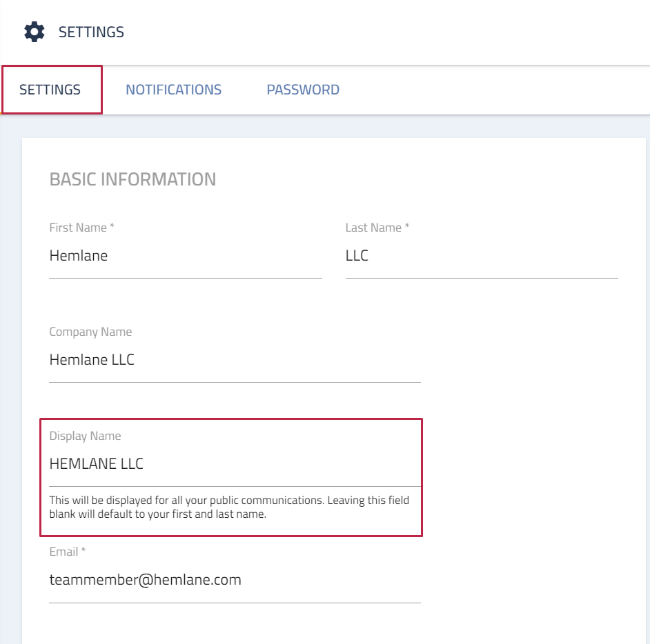The height and width of the screenshot is (644, 650).
Task: Edit the Last Name field
Action: (x=482, y=256)
